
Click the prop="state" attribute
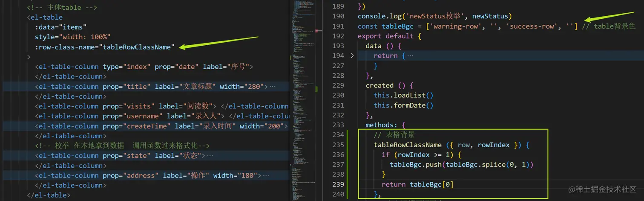coord(126,156)
